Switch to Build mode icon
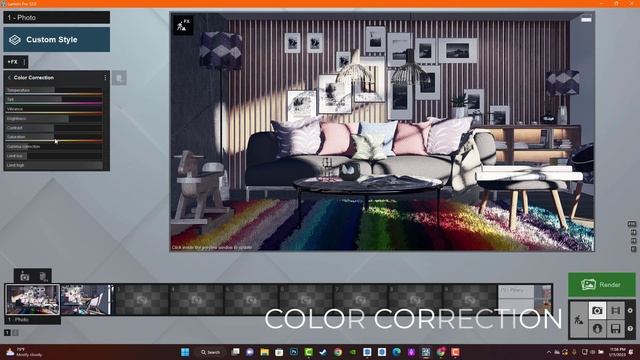The width and height of the screenshot is (640, 360). pyautogui.click(x=579, y=319)
